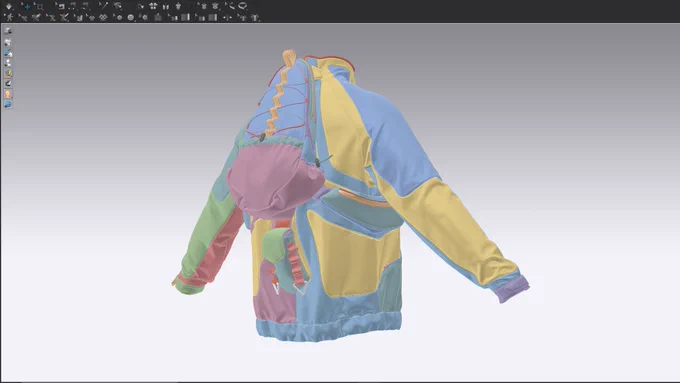Click the blue environment icon at sidebar bottom
Screen dimensions: 680x383
(x=8, y=105)
